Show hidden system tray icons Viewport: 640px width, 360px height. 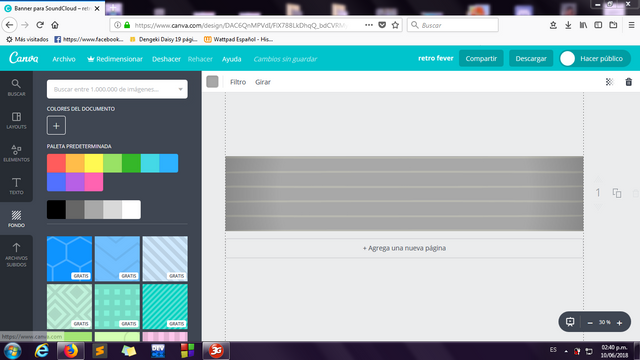566,351
